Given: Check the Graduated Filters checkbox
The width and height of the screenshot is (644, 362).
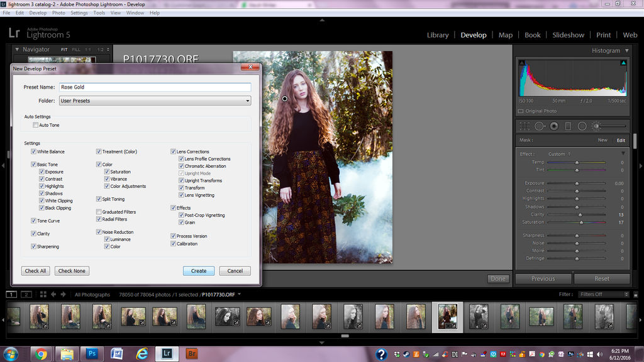Looking at the screenshot, I should tap(99, 212).
